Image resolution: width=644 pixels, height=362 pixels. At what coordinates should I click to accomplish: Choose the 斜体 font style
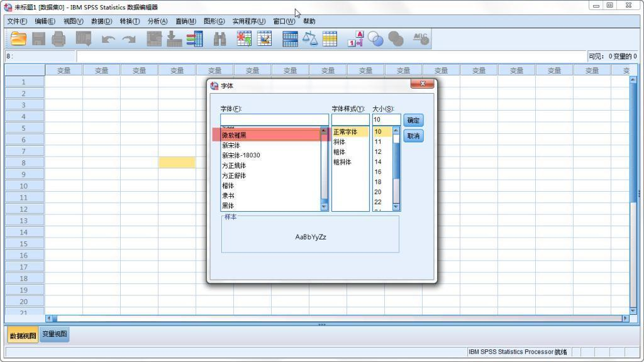click(350, 141)
